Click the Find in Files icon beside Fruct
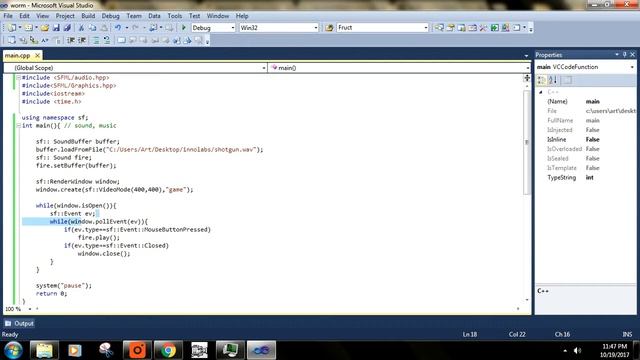This screenshot has width=640, height=360. pos(329,28)
